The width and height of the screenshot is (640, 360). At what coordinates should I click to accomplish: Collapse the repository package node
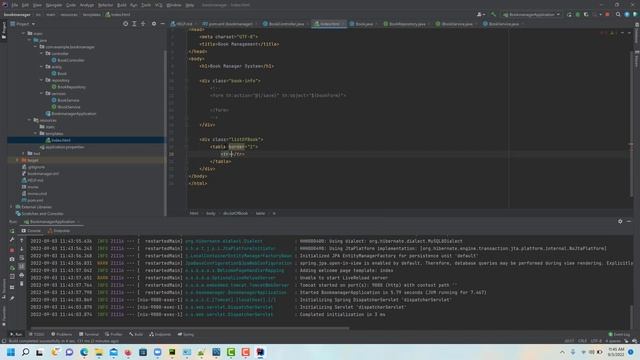tap(42, 80)
